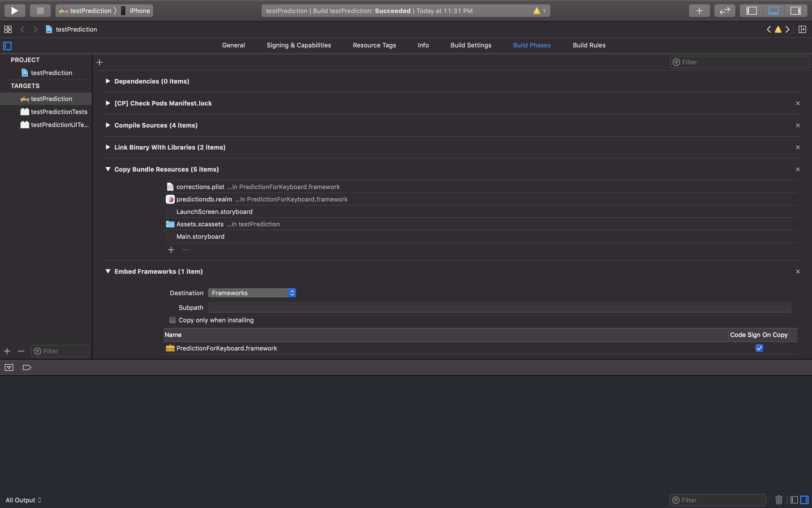Choose the iPhone run destination

(x=136, y=11)
